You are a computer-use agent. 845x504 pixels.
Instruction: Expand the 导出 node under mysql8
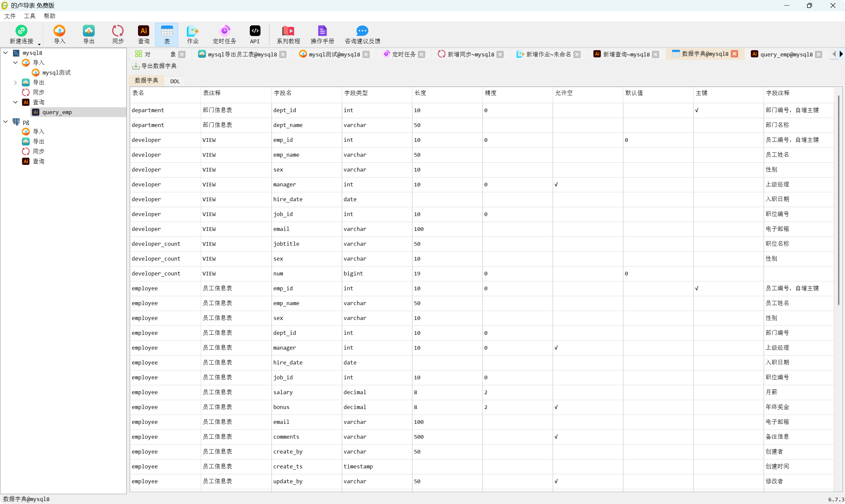(15, 82)
